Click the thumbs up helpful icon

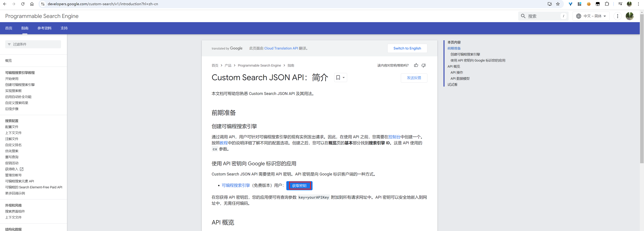tap(416, 65)
